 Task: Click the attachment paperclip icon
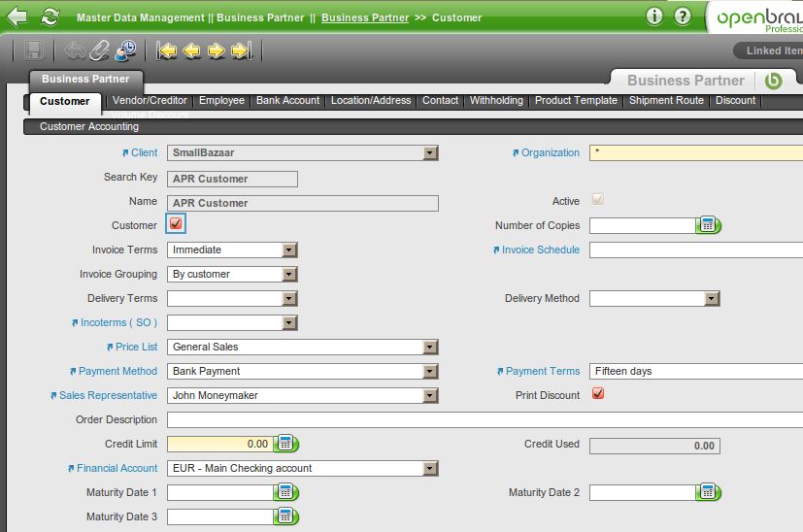coord(100,50)
